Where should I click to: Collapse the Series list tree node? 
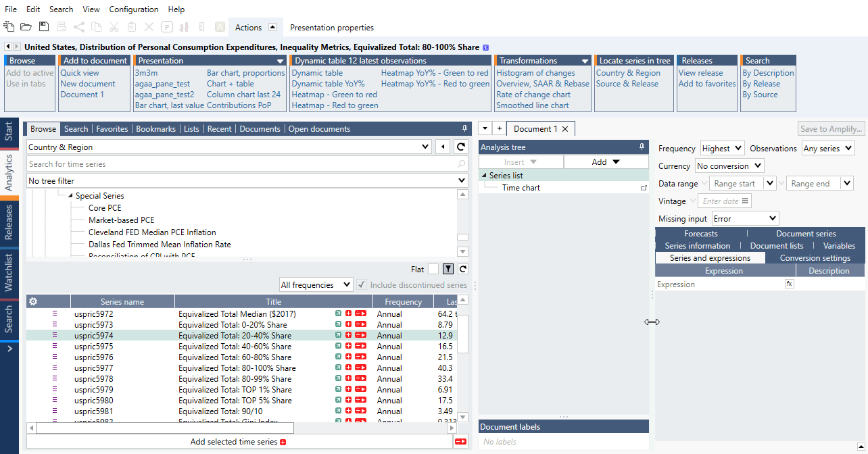coord(485,176)
